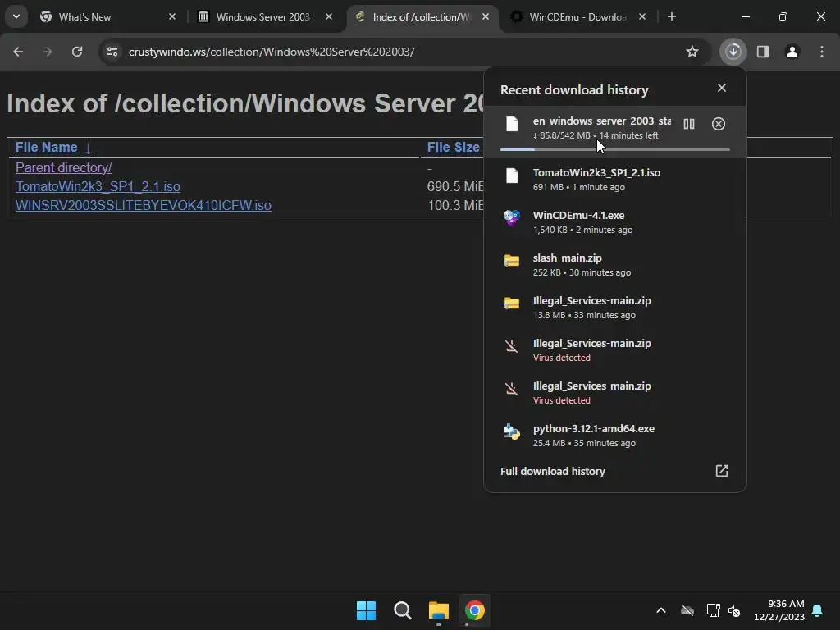This screenshot has height=630, width=840.
Task: Open python-3.12.1-amd64.exe from download history
Action: pos(615,436)
